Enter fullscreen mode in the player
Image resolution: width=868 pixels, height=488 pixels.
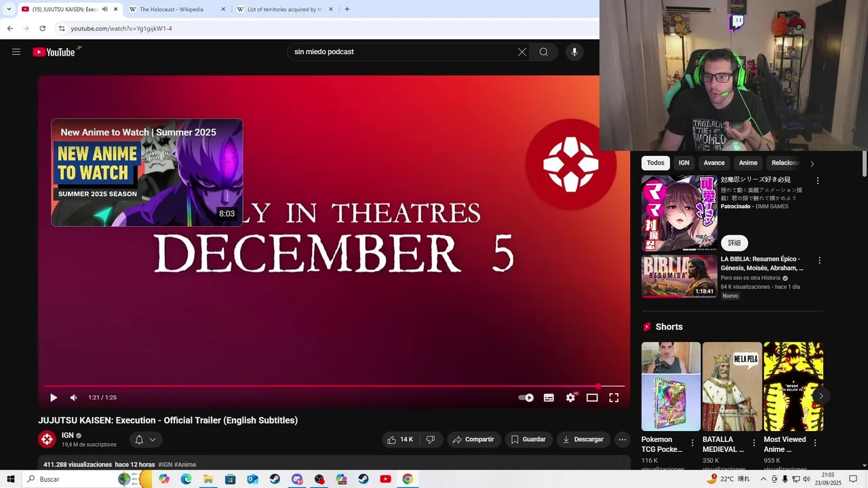pos(614,398)
